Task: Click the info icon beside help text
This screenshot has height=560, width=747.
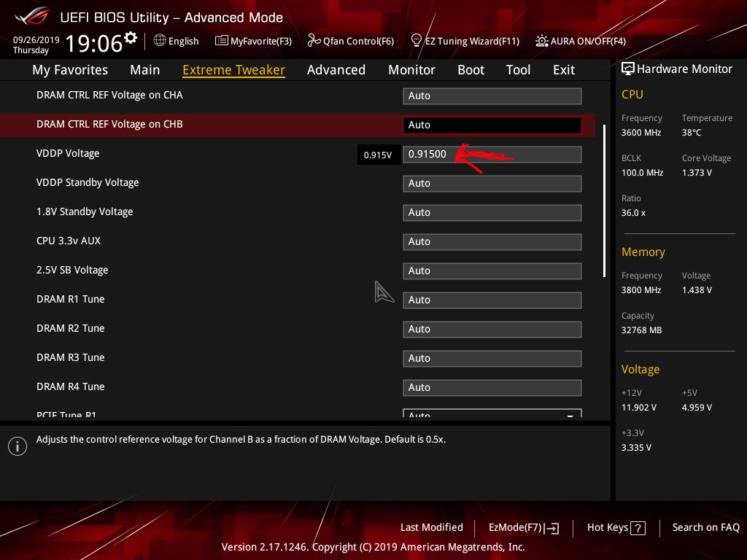Action: point(18,446)
